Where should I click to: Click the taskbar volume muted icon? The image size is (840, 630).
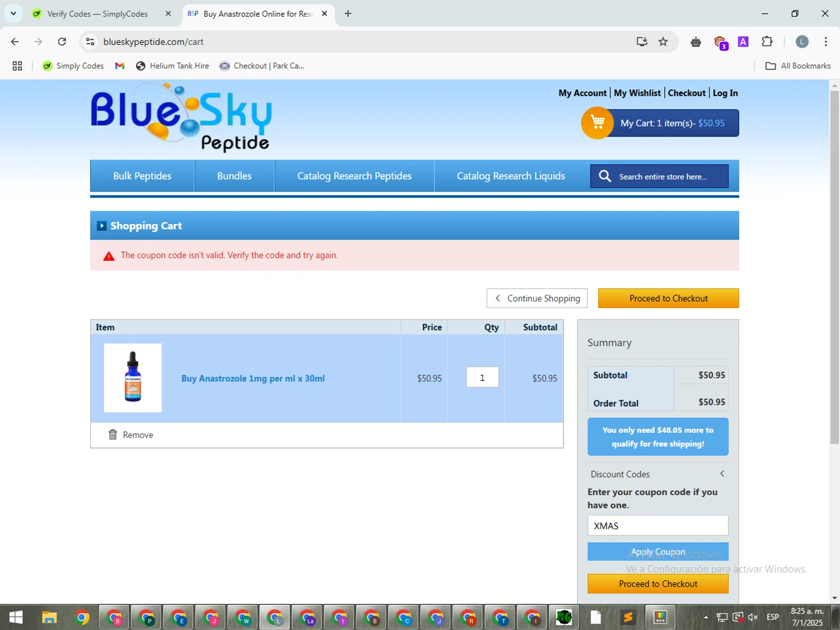753,617
